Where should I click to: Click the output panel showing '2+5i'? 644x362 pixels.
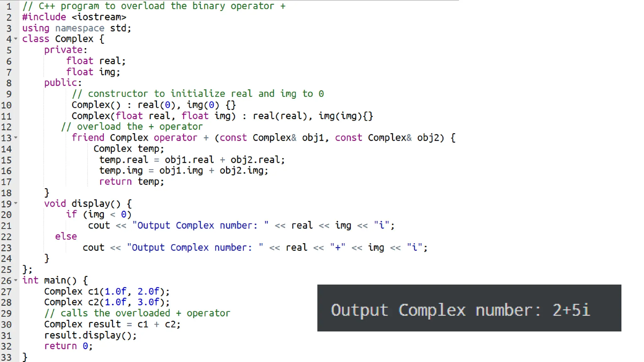(x=469, y=308)
